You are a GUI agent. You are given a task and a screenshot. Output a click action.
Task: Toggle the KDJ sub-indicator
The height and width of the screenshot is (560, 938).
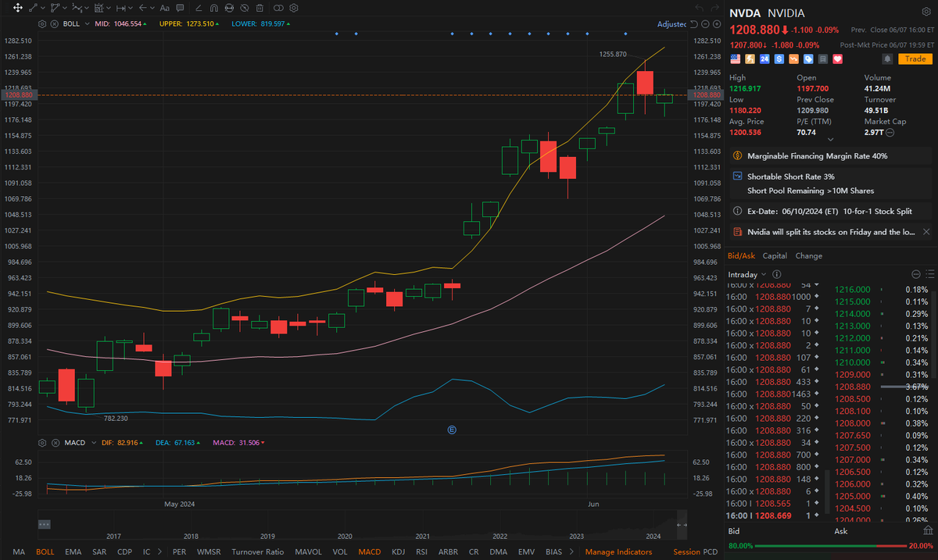tap(399, 551)
